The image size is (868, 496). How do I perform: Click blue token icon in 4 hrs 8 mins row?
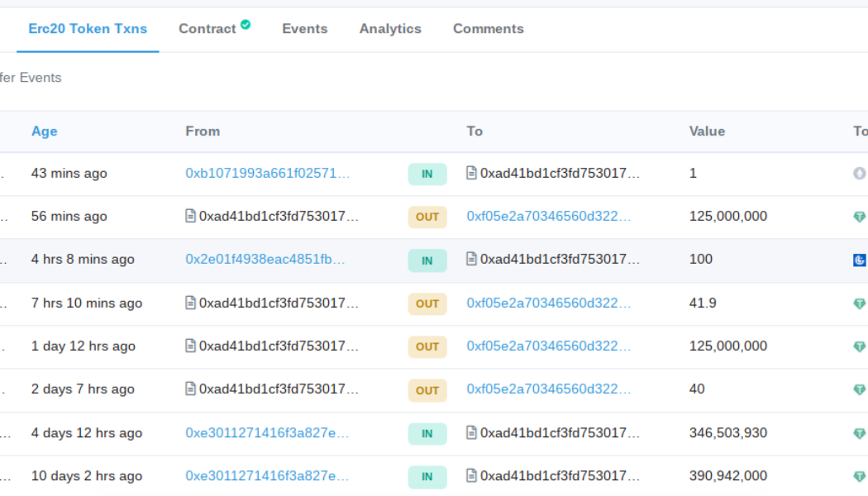point(860,260)
